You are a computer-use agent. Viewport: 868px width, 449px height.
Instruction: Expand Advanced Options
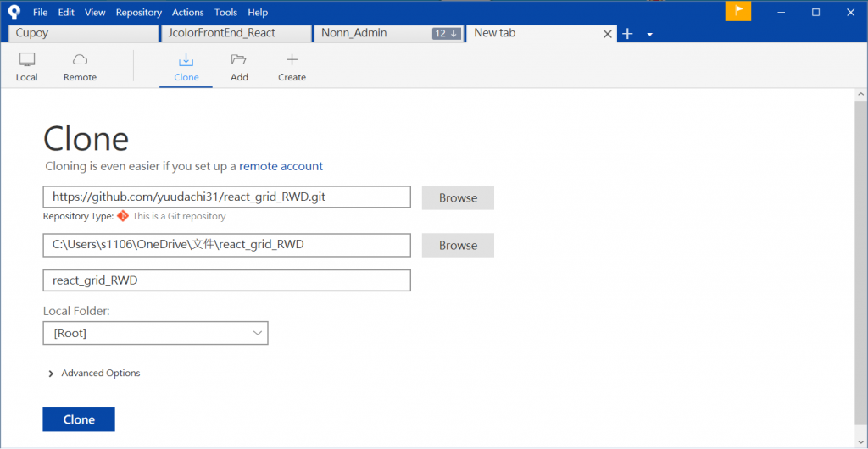(95, 374)
